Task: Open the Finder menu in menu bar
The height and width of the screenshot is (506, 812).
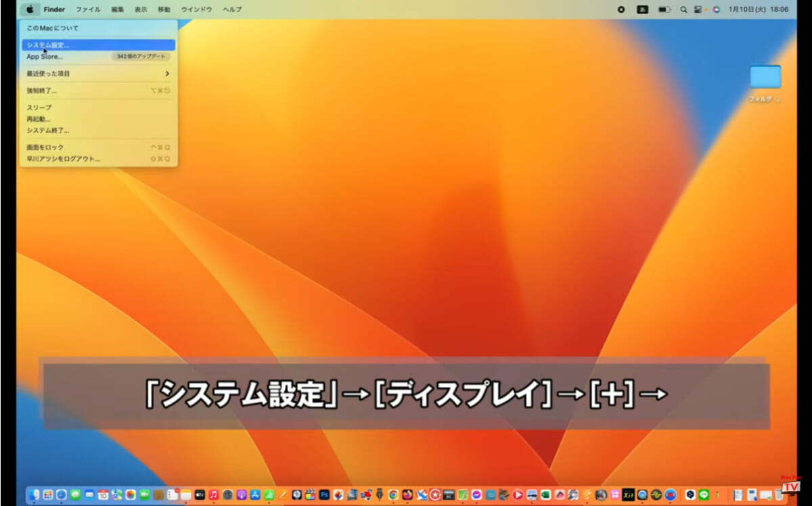Action: tap(54, 9)
